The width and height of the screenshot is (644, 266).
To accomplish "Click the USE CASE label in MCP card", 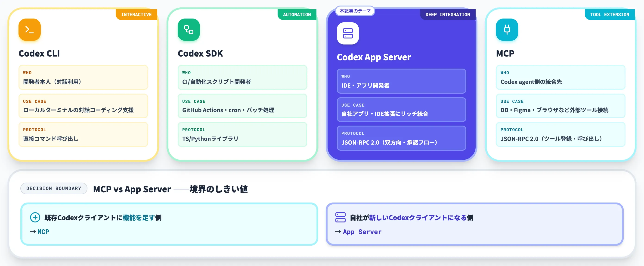I will click(x=512, y=101).
